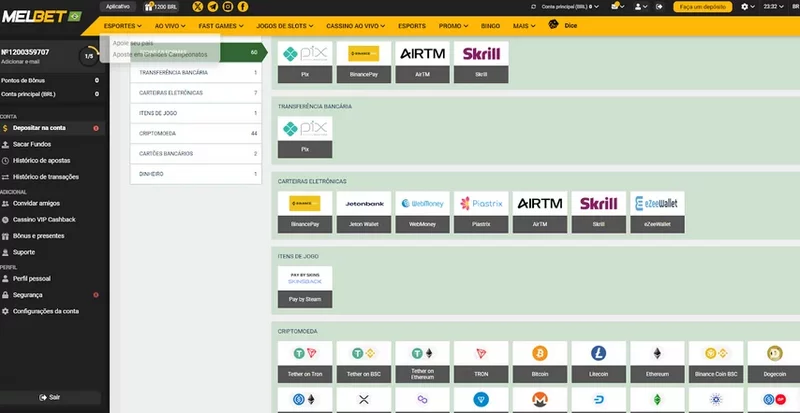This screenshot has height=413, width=800.
Task: Select the Litecoin crypto icon
Action: point(598,357)
